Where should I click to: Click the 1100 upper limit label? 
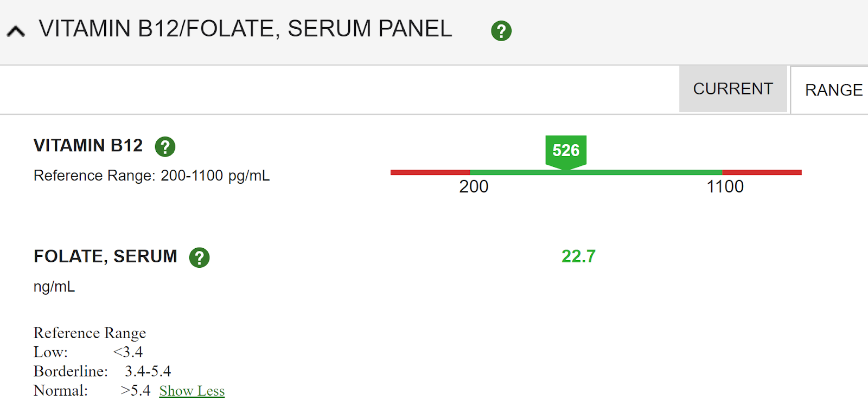[725, 186]
